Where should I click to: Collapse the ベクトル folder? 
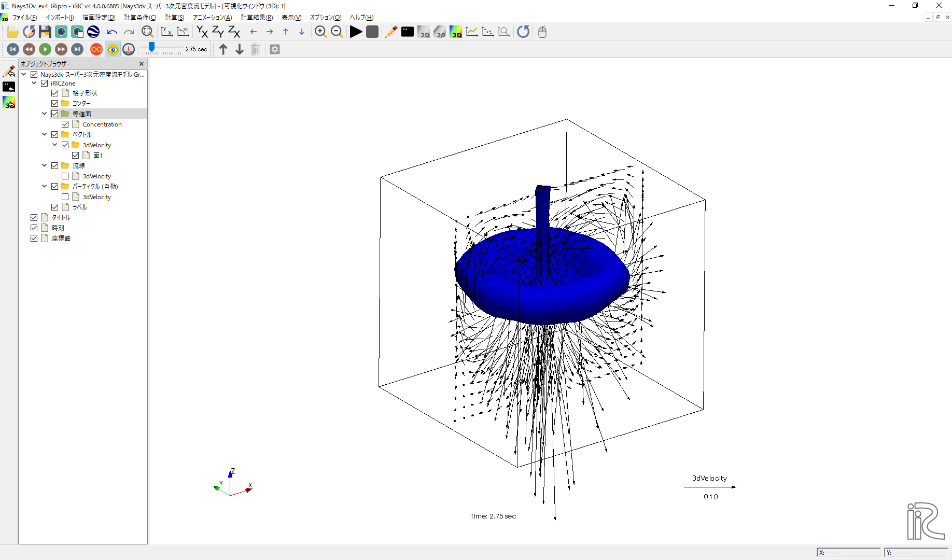45,134
